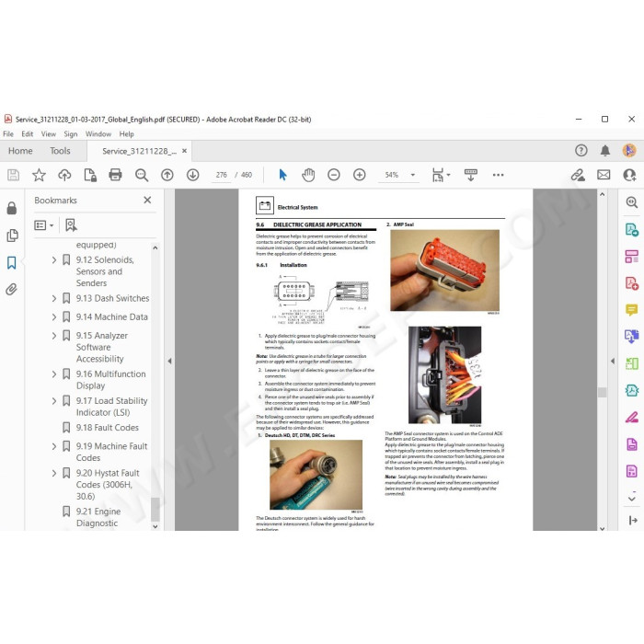Add new bookmark icon
Viewport: 644px width, 644px height.
(x=71, y=225)
